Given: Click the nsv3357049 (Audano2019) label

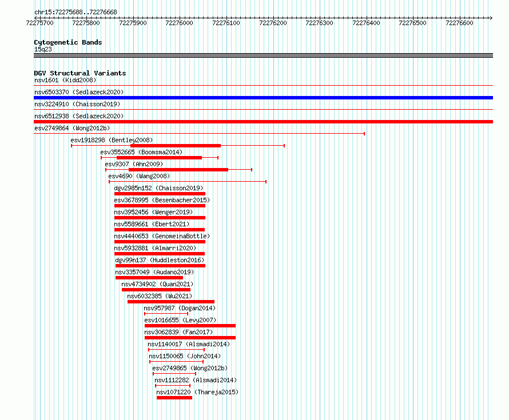Looking at the screenshot, I should [154, 272].
